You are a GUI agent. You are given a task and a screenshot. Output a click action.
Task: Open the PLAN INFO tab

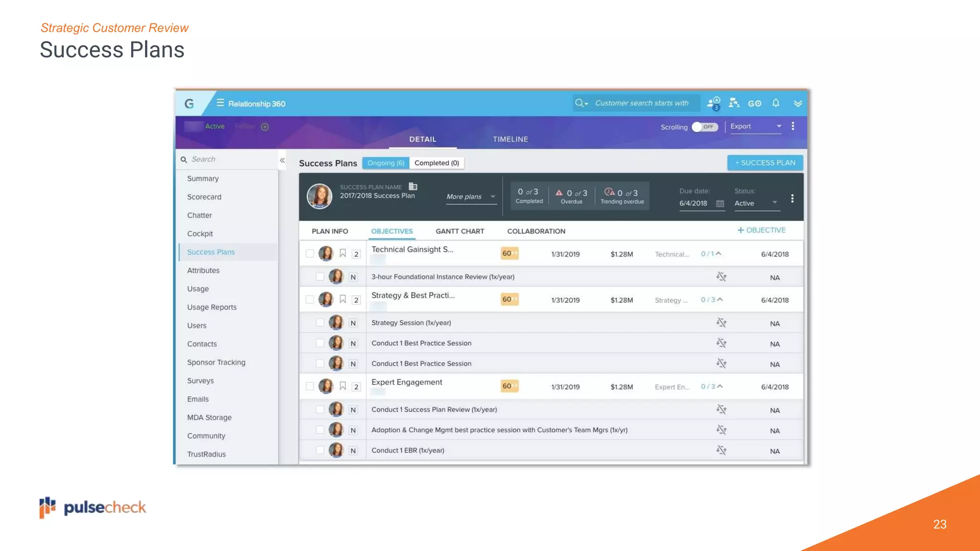point(330,231)
